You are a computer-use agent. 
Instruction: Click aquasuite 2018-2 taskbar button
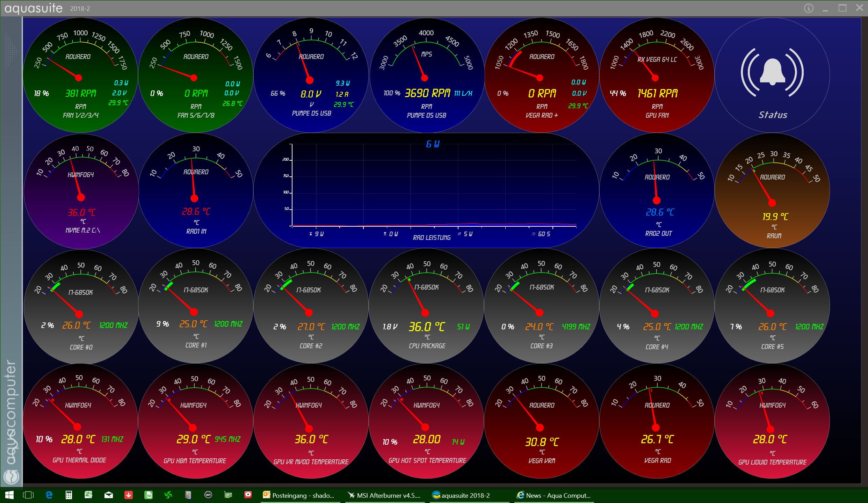[x=461, y=495]
